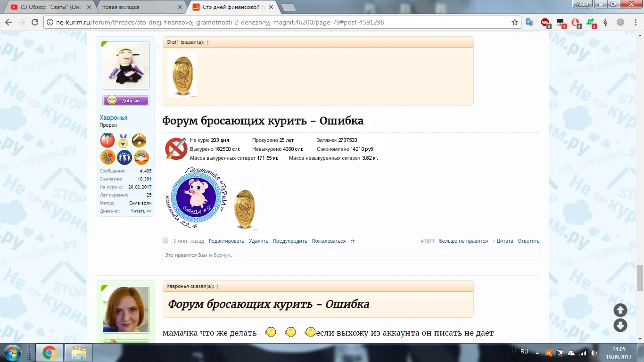Click the blue people group badge
644x362 pixels.
[124, 157]
